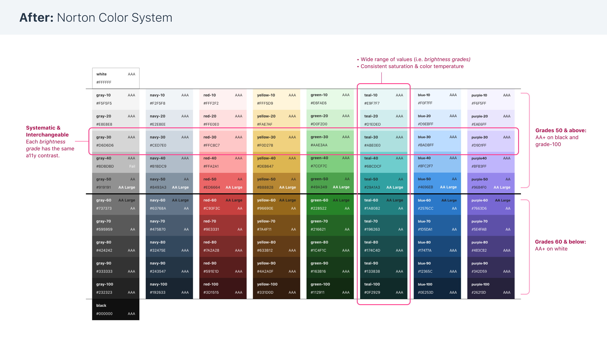Click the teal-10 #E9F7F7 swatch
The width and height of the screenshot is (607, 364).
383,99
